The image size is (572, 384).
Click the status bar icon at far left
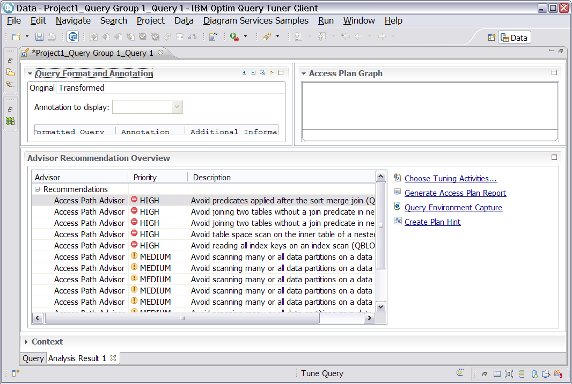(x=15, y=373)
